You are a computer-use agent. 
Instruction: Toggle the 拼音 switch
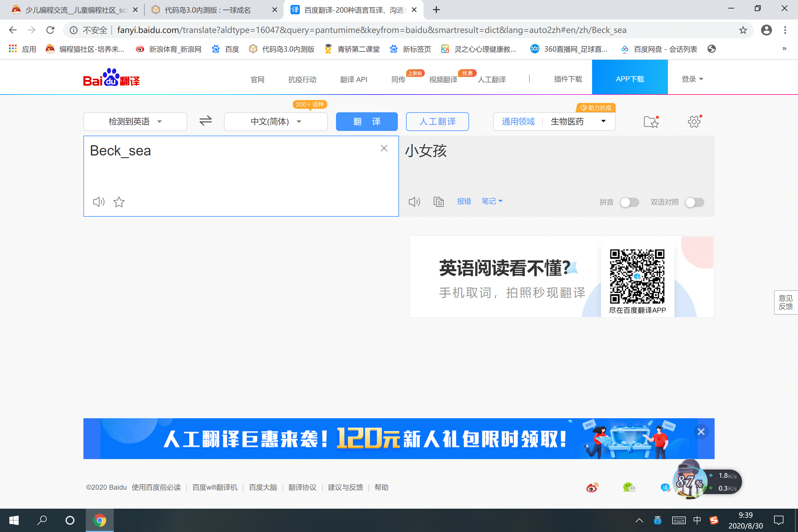[x=629, y=202]
